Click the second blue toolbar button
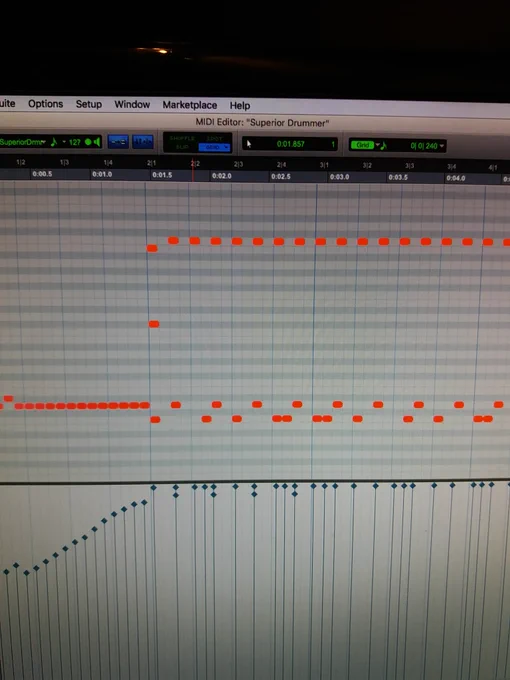 (143, 142)
